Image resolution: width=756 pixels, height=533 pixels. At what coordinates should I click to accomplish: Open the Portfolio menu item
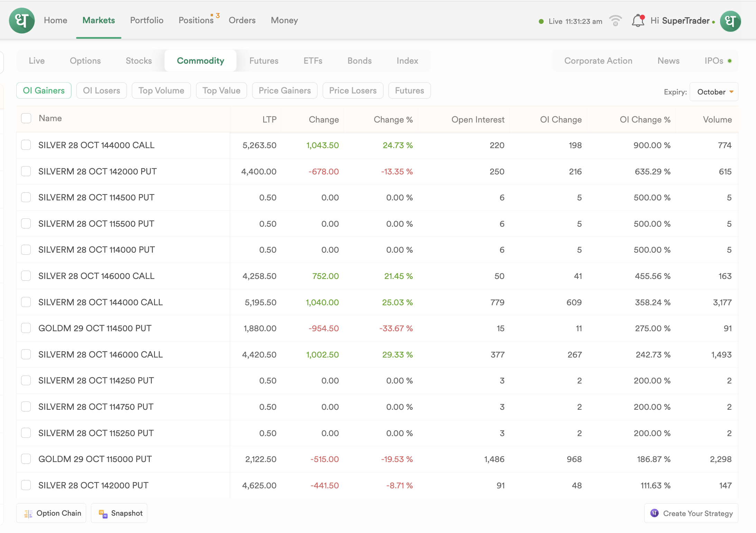pyautogui.click(x=147, y=20)
